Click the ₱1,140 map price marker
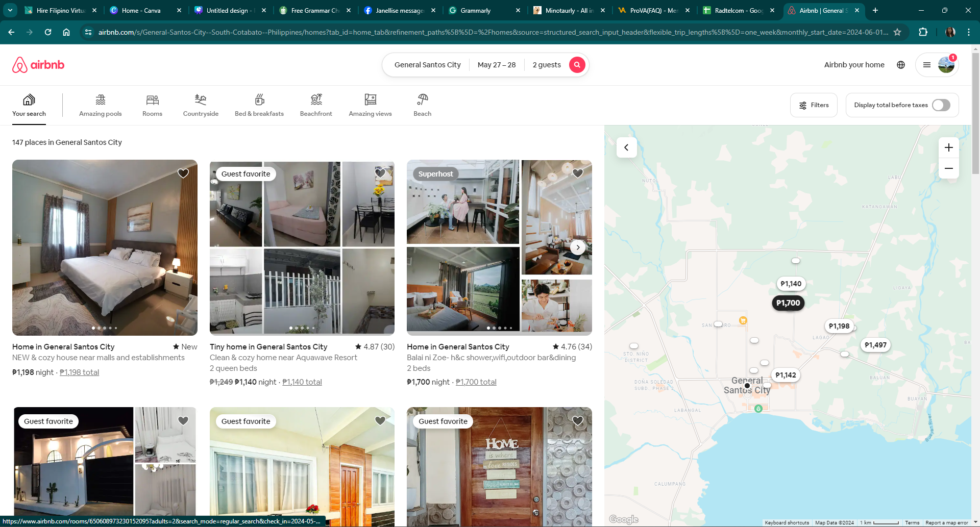980x527 pixels. click(x=791, y=284)
